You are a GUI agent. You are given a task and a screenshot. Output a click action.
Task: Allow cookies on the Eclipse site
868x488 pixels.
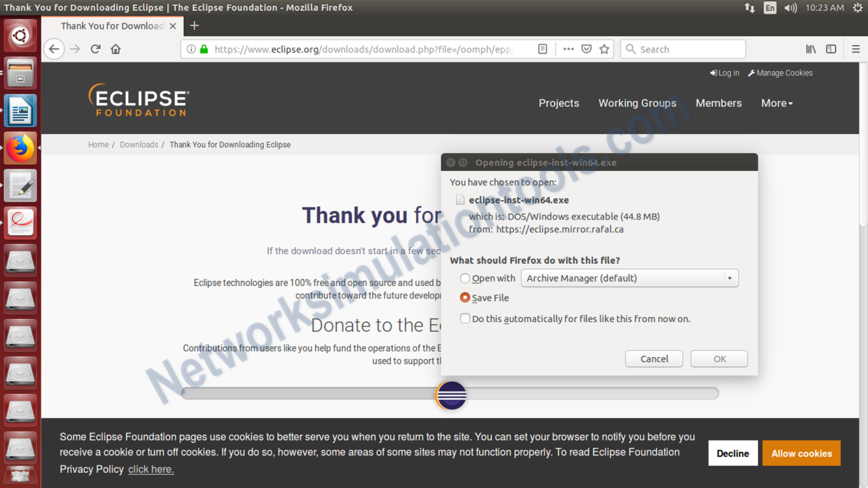(801, 453)
